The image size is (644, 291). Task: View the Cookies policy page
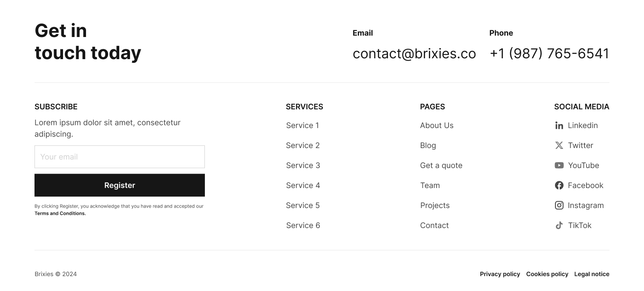[547, 274]
